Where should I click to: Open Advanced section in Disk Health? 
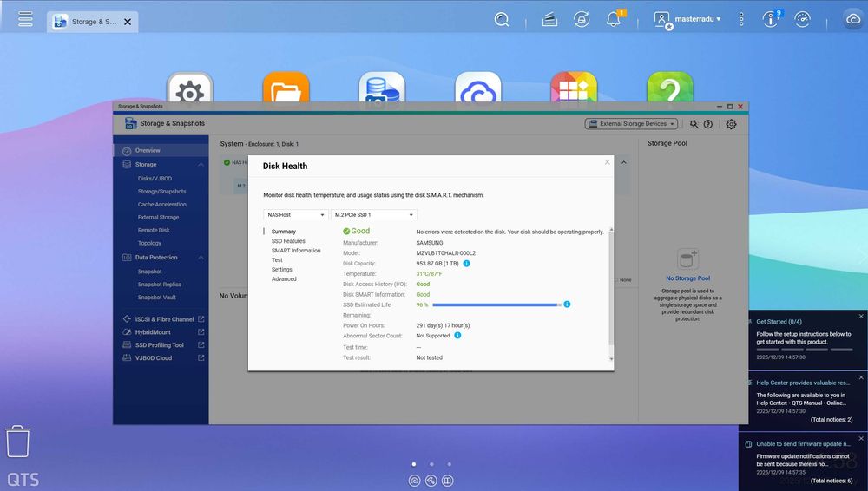coord(284,278)
